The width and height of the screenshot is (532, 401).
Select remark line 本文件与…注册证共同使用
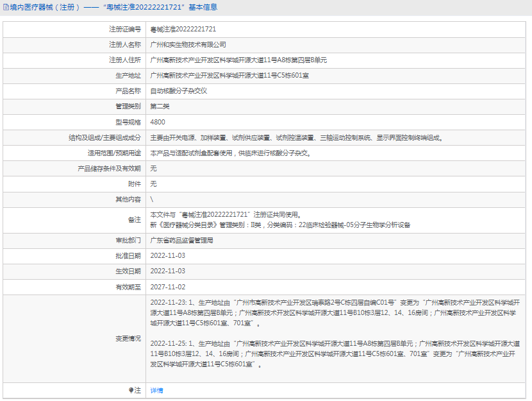point(226,214)
